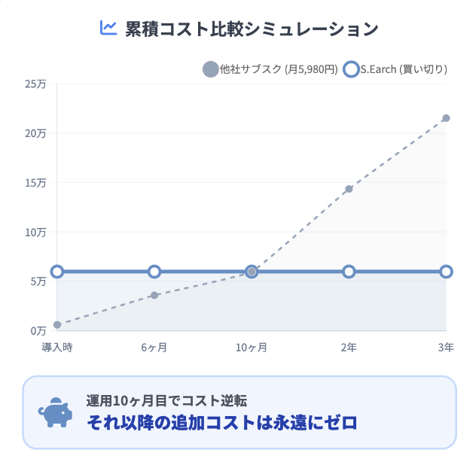Viewport: 476px width, 462px height.
Task: Click the 10ヶ月 x-axis label
Action: [252, 348]
